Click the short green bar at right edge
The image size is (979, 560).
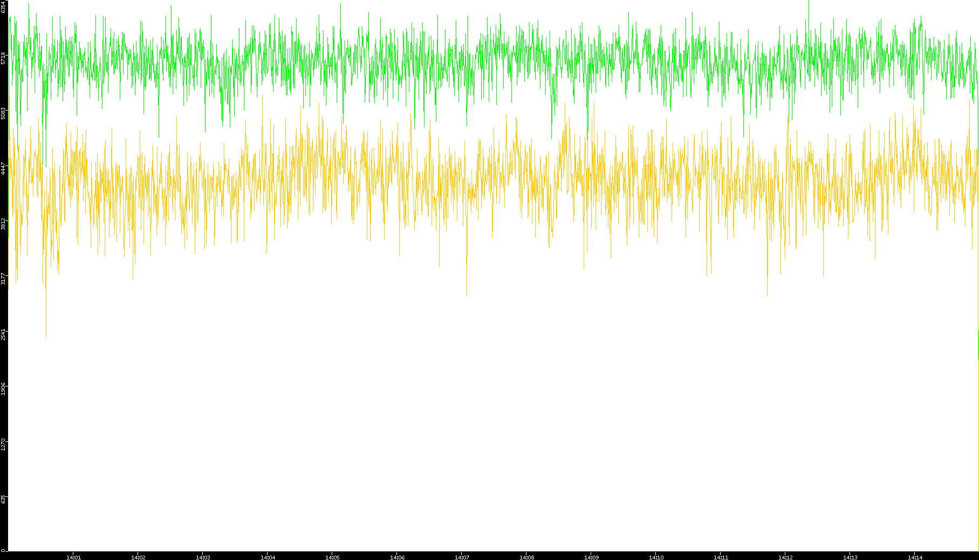coord(978,344)
